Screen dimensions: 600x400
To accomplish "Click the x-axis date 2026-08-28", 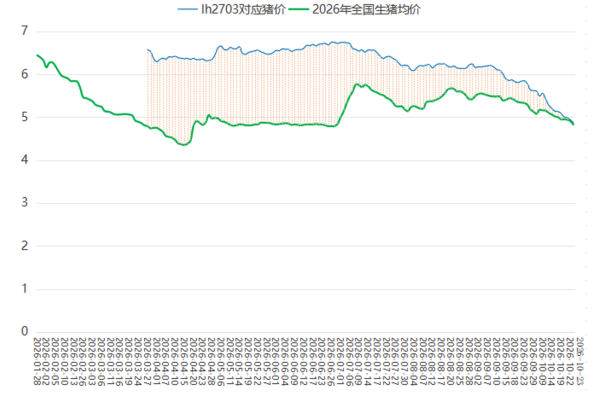I will [x=469, y=361].
